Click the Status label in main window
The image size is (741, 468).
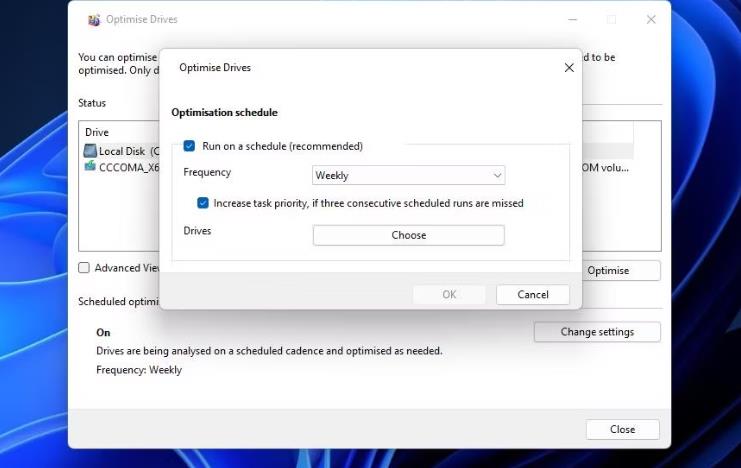pos(92,103)
